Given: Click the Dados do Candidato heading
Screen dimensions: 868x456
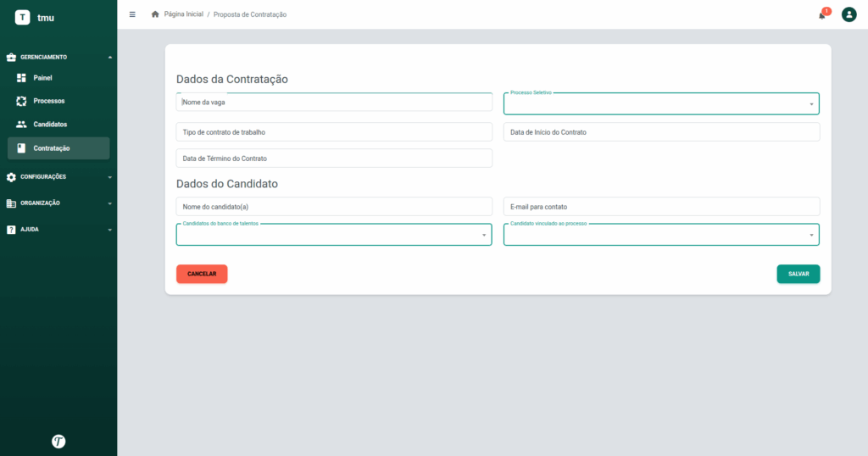Looking at the screenshot, I should click(x=227, y=184).
